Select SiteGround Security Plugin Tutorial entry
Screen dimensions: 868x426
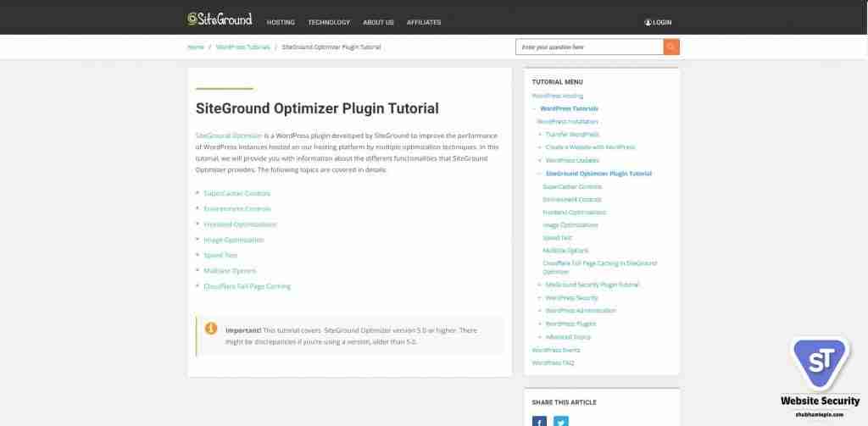point(593,285)
